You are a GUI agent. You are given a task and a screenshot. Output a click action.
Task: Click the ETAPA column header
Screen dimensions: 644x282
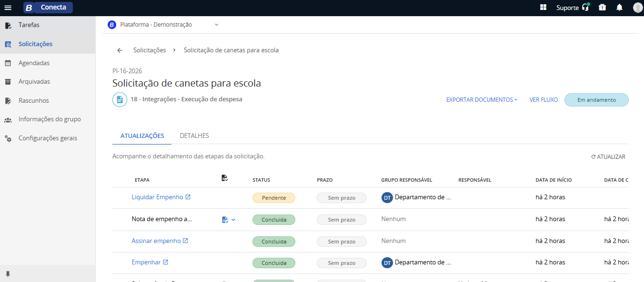click(x=142, y=180)
